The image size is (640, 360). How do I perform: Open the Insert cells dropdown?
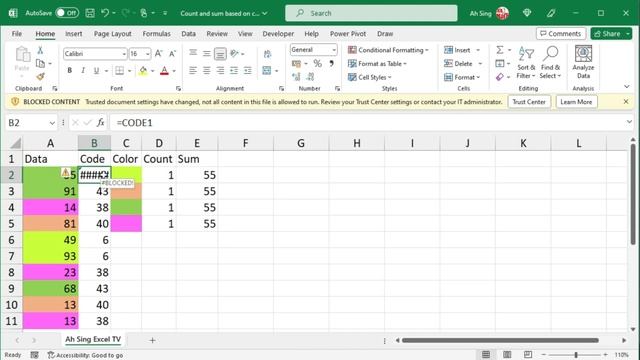click(x=462, y=50)
